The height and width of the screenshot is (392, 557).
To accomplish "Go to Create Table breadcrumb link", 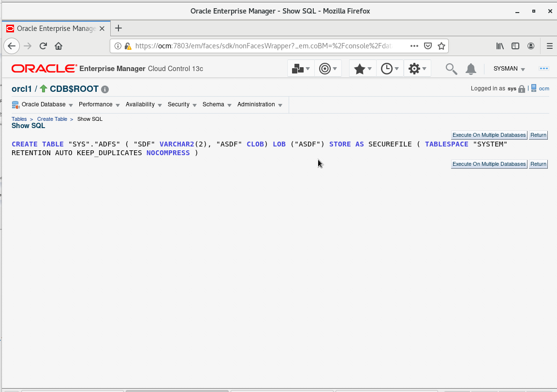I will tap(52, 119).
